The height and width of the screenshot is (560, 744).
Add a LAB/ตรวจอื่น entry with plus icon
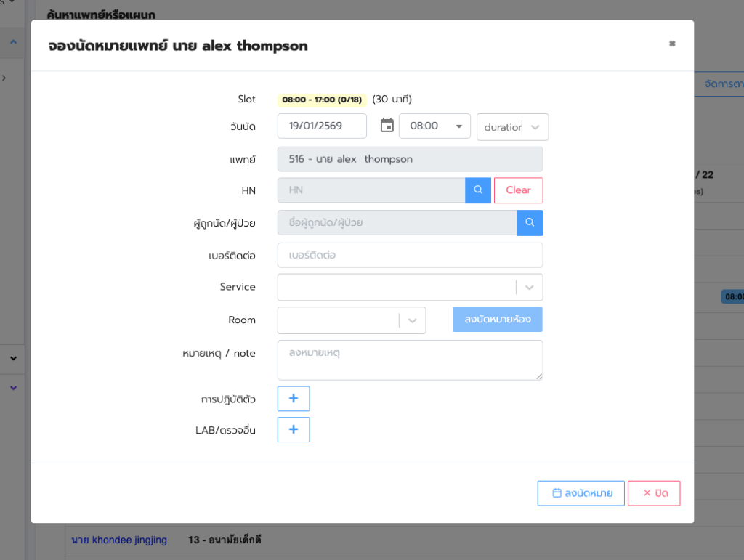coord(294,430)
